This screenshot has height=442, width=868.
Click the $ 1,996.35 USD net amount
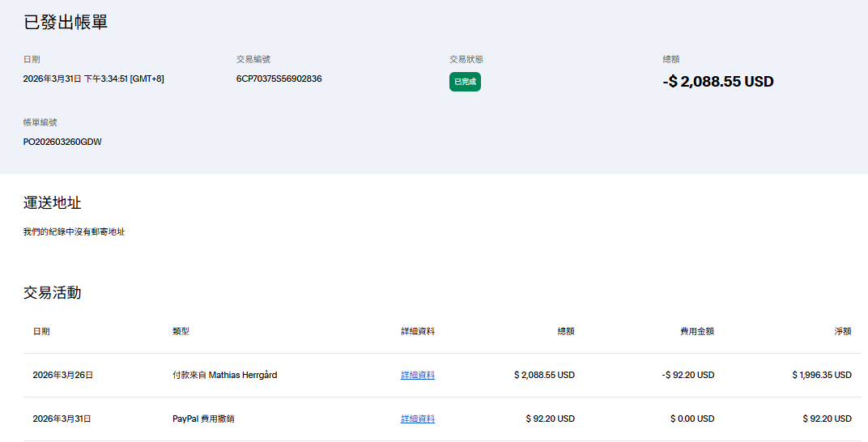pos(821,376)
